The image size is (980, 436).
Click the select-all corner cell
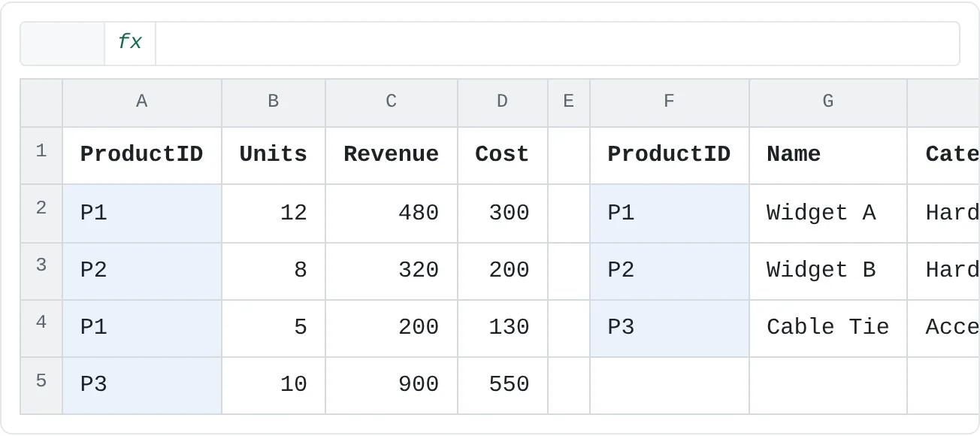pos(41,102)
